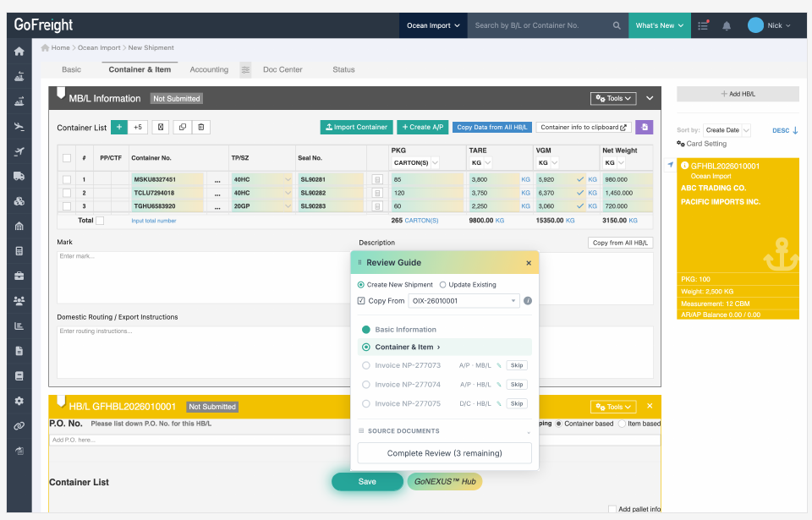
Task: Click the briefcase sidebar icon
Action: coord(19,276)
